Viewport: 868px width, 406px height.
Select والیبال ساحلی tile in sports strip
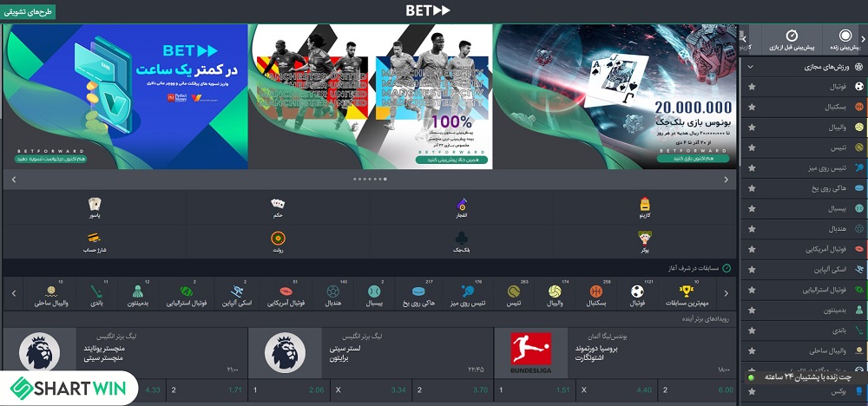(x=51, y=294)
